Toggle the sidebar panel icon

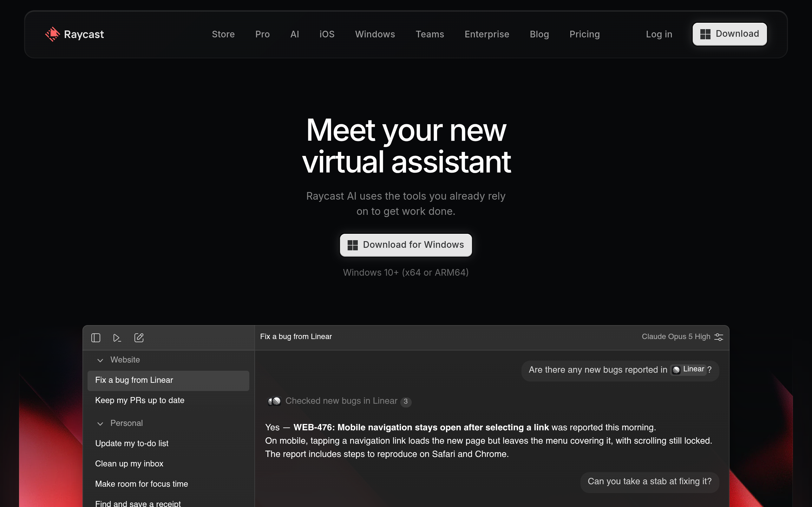pos(95,338)
